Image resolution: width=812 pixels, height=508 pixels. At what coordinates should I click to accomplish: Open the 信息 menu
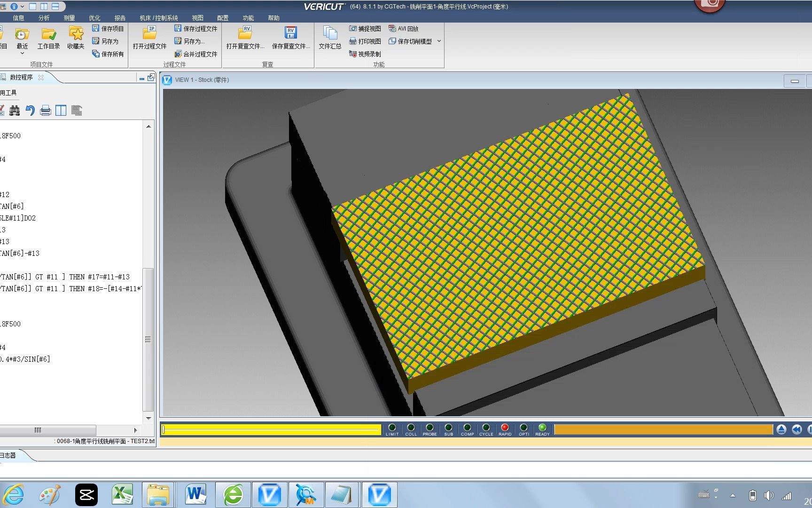18,18
